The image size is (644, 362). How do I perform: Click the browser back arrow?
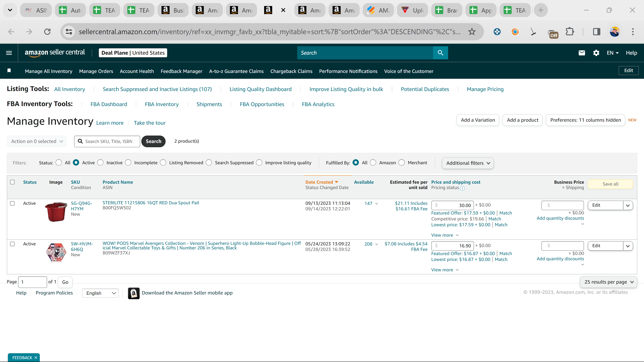11,32
